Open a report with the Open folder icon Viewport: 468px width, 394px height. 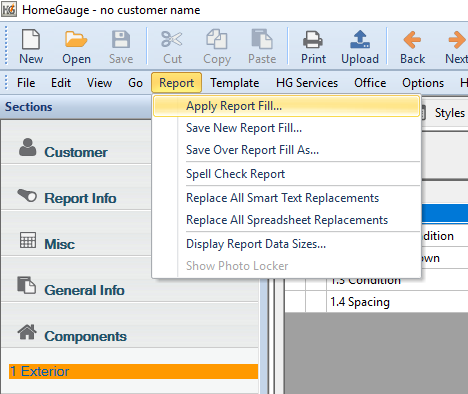click(76, 40)
